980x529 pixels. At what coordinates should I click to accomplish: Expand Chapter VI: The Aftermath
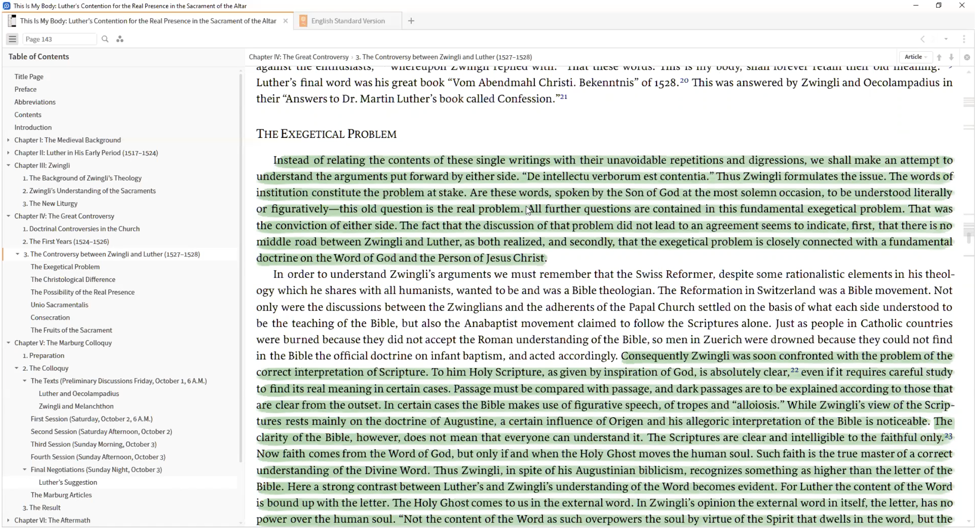click(x=8, y=520)
